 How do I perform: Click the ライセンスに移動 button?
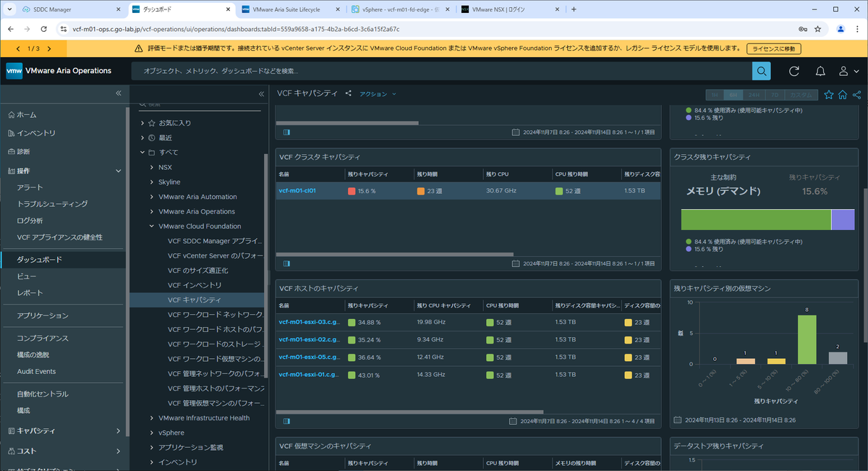(774, 48)
